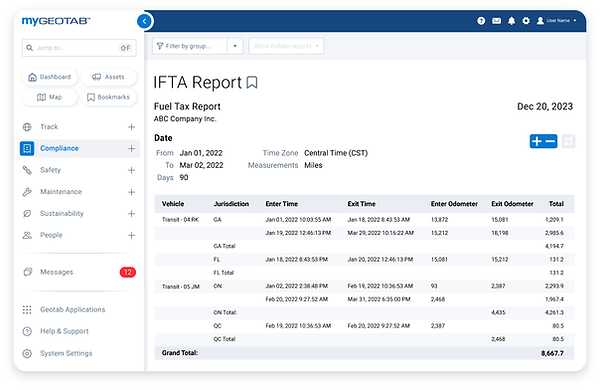This screenshot has width=600, height=390.
Task: Click the Compliance icon in sidebar
Action: (x=27, y=148)
